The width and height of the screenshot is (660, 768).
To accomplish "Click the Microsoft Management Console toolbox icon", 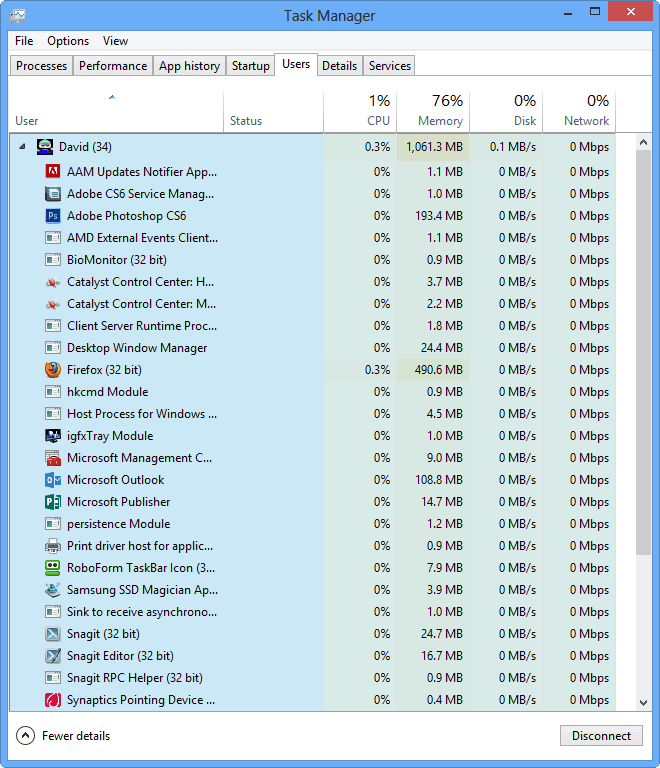I will click(53, 457).
